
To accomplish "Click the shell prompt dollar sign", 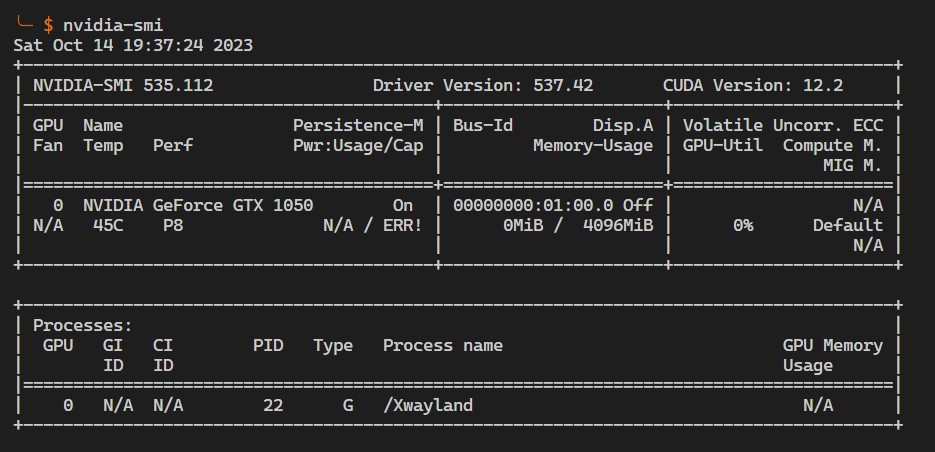I will pos(48,25).
